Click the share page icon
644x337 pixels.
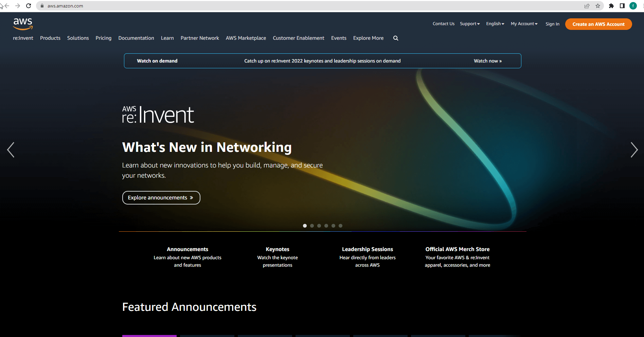[587, 6]
